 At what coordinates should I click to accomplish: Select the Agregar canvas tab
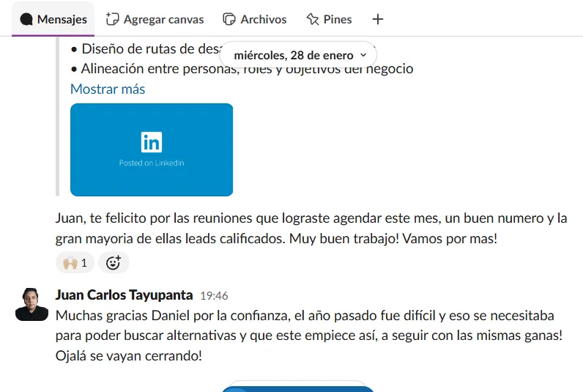[155, 19]
